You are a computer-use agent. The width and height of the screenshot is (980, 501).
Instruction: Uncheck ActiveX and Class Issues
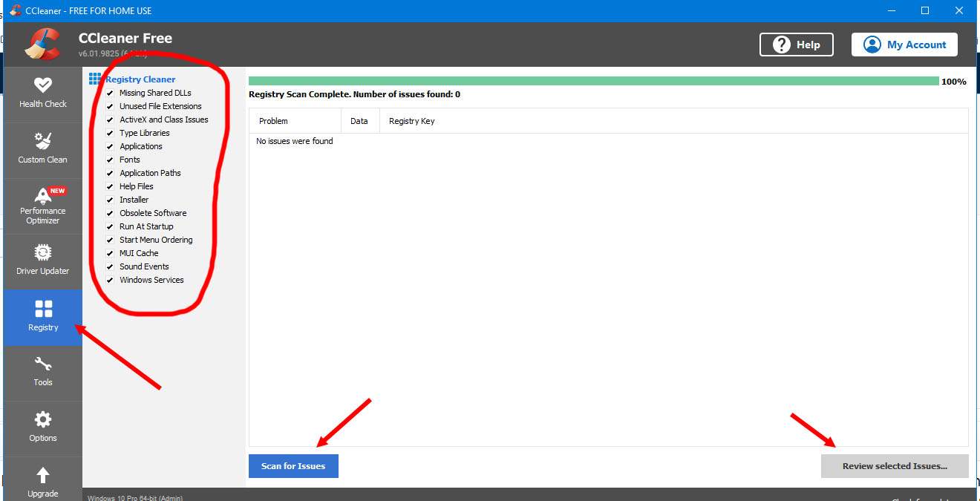click(110, 119)
